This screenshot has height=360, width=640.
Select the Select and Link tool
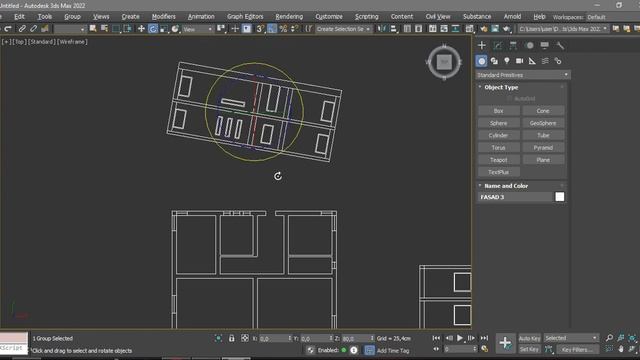coord(22,29)
